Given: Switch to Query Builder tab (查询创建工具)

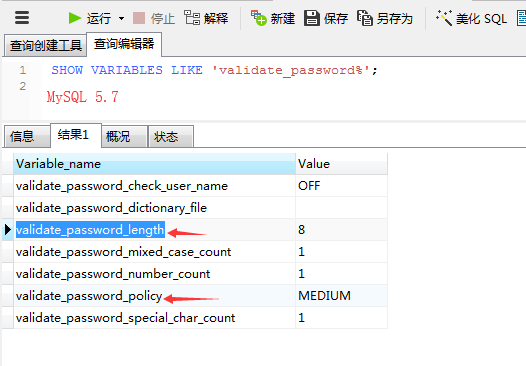Looking at the screenshot, I should [x=45, y=45].
